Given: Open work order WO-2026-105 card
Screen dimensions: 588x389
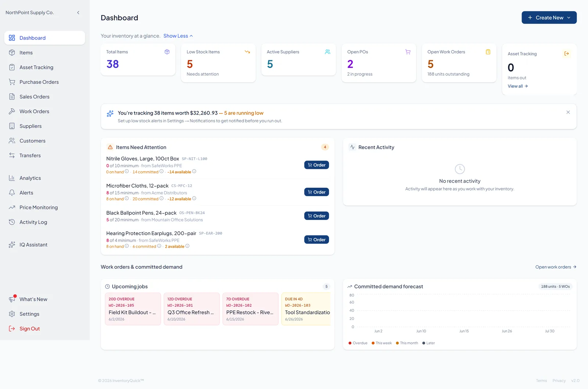Looking at the screenshot, I should pyautogui.click(x=133, y=309).
